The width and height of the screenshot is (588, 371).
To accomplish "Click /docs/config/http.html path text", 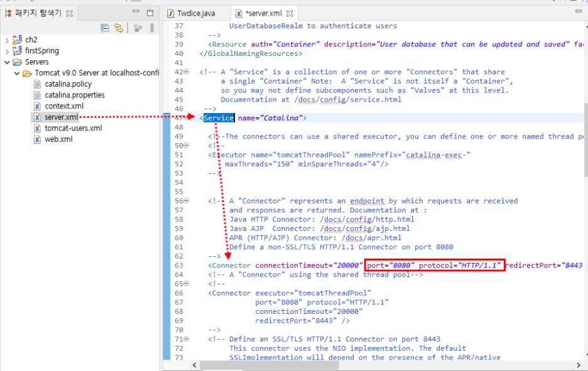I will coord(367,219).
